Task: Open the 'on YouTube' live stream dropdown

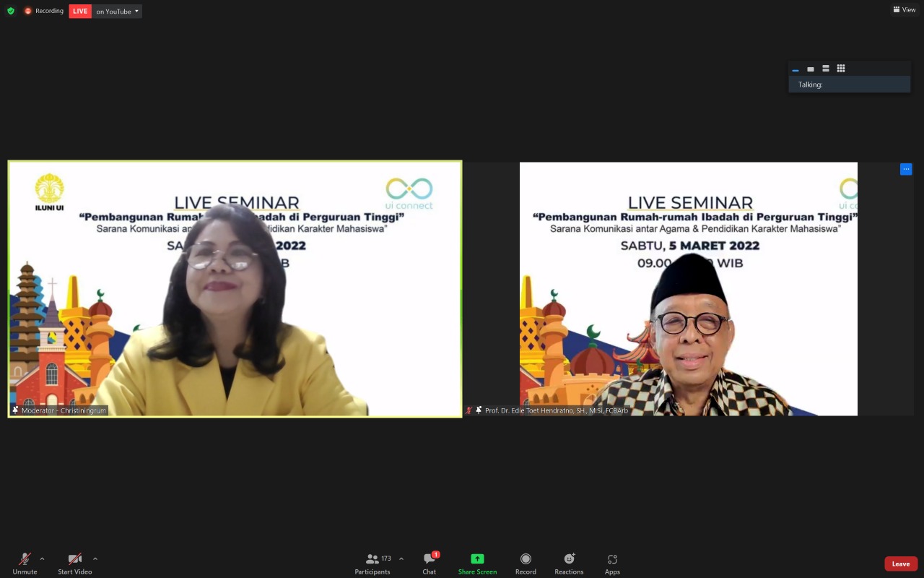Action: (x=115, y=11)
